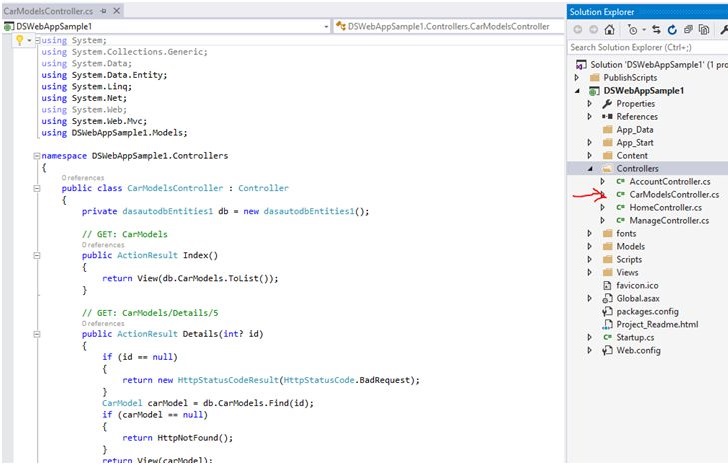Click the Search Solution Explorer input field
The height and width of the screenshot is (465, 728).
640,47
